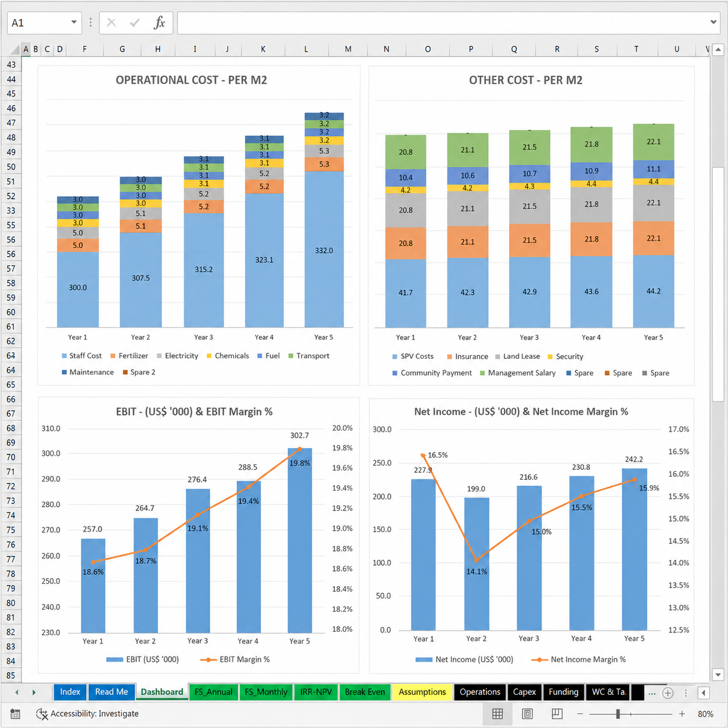Click the Enter checkmark icon in formula bar
This screenshot has height=728, width=728.
click(135, 23)
